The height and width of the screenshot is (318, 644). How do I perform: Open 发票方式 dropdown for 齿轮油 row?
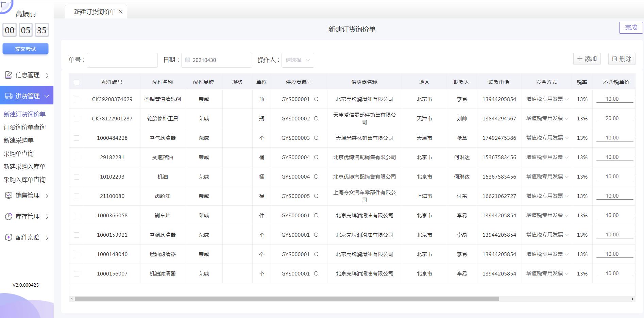tap(547, 196)
